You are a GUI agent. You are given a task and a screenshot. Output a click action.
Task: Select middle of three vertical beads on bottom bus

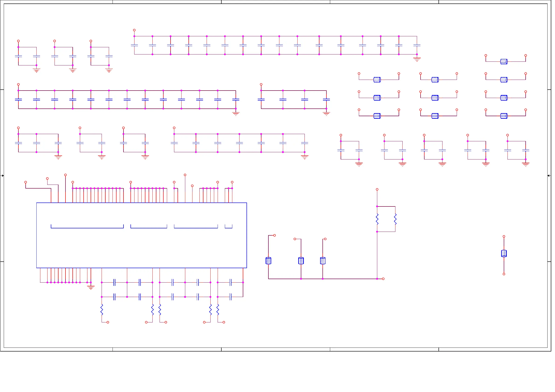301,261
